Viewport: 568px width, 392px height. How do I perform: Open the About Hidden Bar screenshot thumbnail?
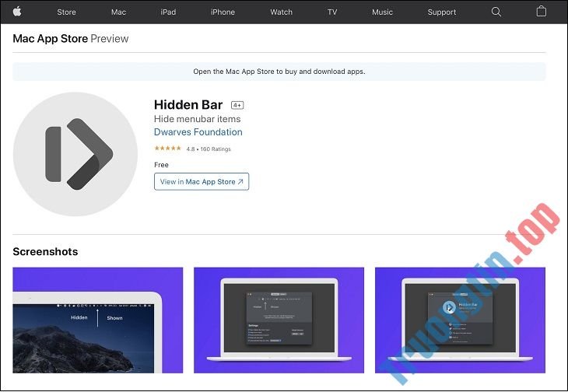(x=460, y=320)
